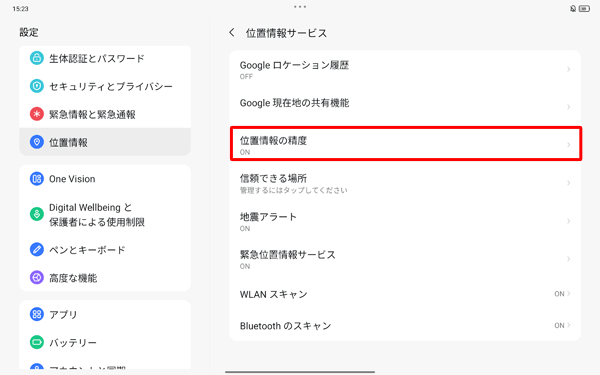Select 位置情報 in the sidebar
The image size is (600, 375).
[x=105, y=142]
